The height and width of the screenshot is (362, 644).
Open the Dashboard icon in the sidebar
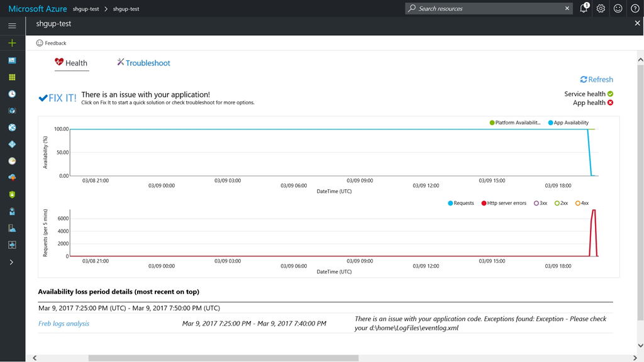click(x=12, y=60)
